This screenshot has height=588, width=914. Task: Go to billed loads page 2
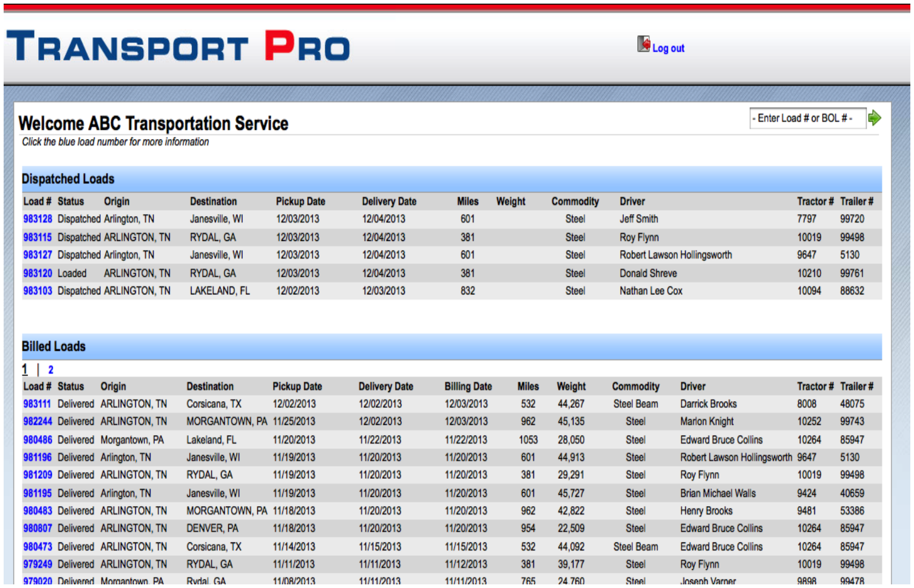(x=51, y=370)
